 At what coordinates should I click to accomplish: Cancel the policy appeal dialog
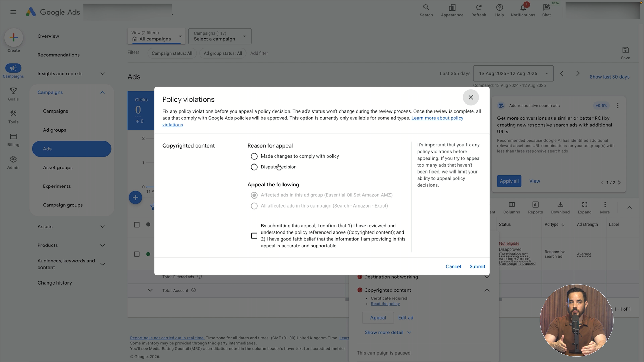tap(453, 266)
